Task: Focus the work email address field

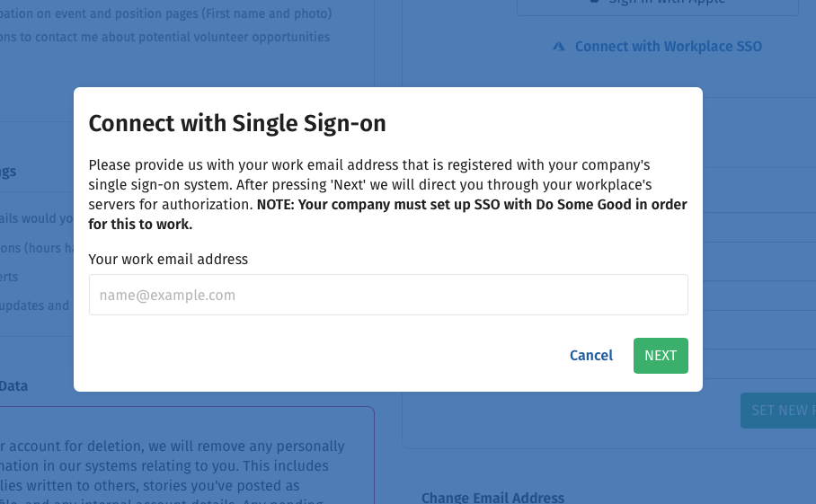Action: (x=388, y=295)
